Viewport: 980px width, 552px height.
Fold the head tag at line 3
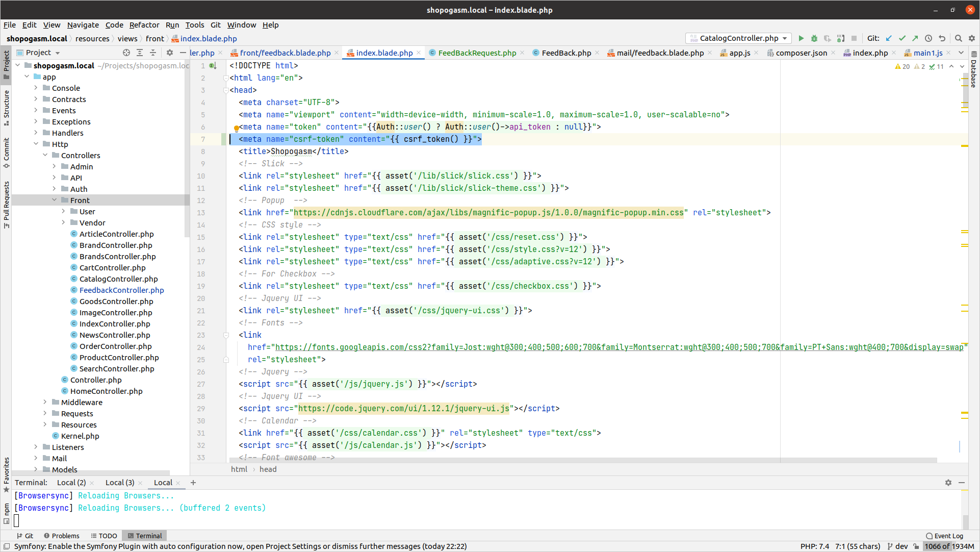point(225,90)
